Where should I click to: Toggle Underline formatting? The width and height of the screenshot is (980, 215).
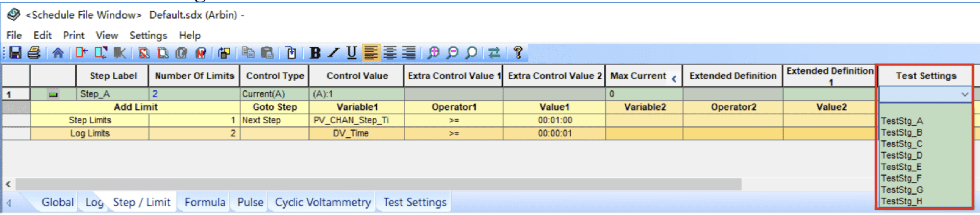coord(352,52)
